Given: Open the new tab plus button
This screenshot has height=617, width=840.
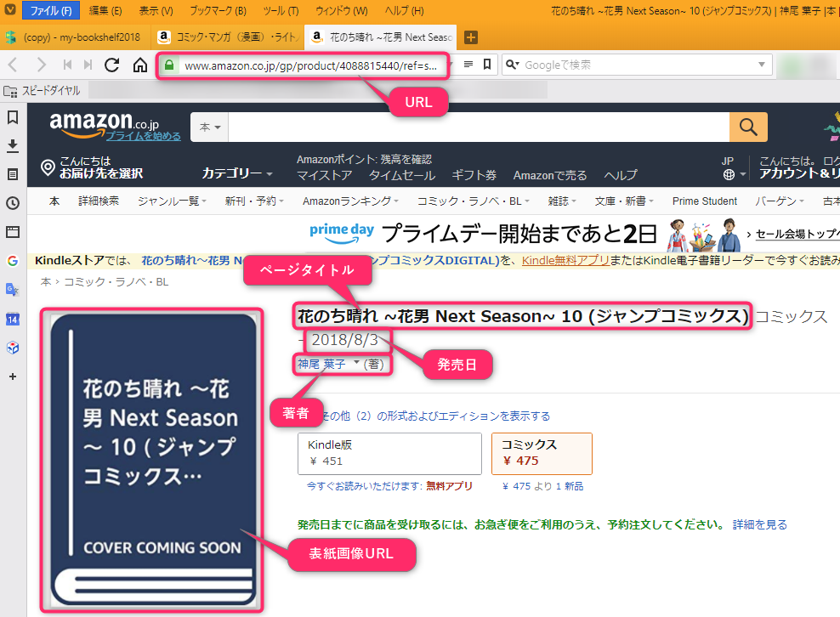Looking at the screenshot, I should click(470, 37).
